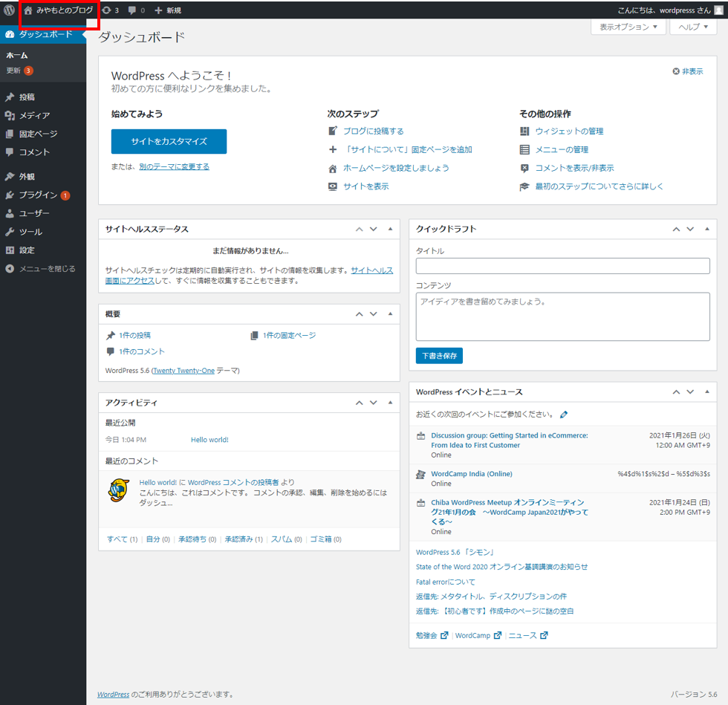Select ホーム submenu item

click(16, 55)
